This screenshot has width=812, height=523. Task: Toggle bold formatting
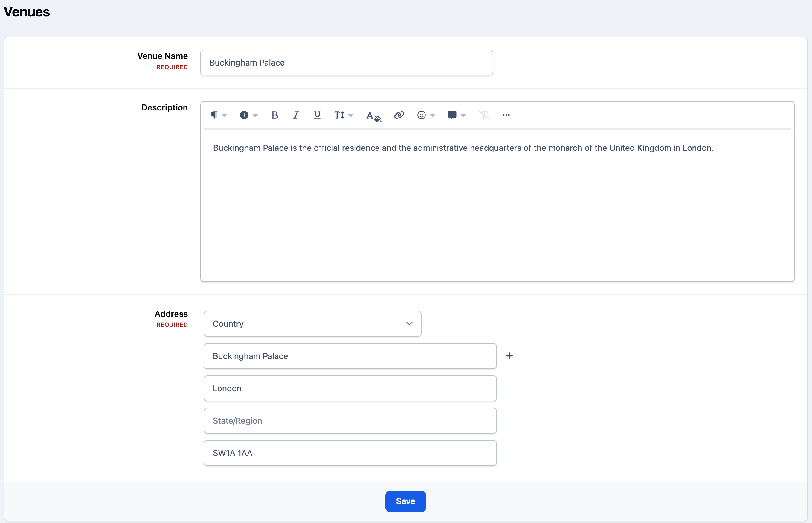click(275, 115)
